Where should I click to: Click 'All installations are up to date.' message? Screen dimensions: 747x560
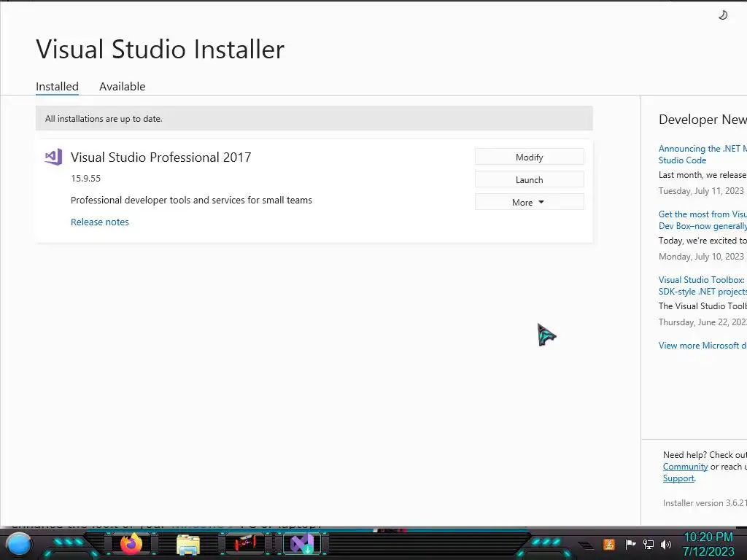(104, 119)
